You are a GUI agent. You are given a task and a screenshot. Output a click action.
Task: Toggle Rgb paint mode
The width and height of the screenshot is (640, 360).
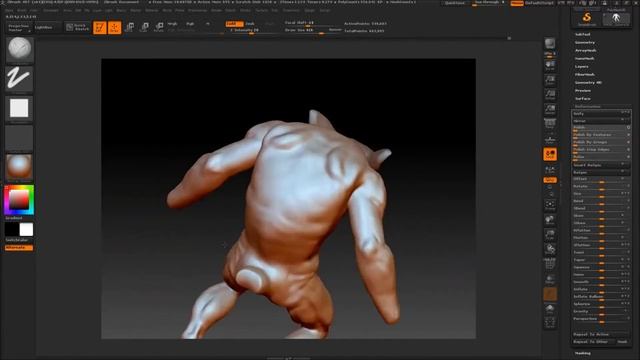(190, 24)
